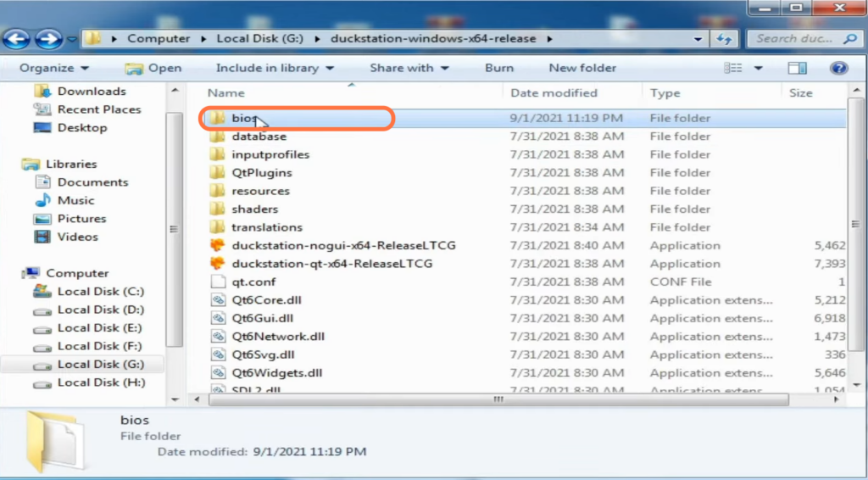868x480 pixels.
Task: Select the bios folder icon
Action: coord(217,118)
